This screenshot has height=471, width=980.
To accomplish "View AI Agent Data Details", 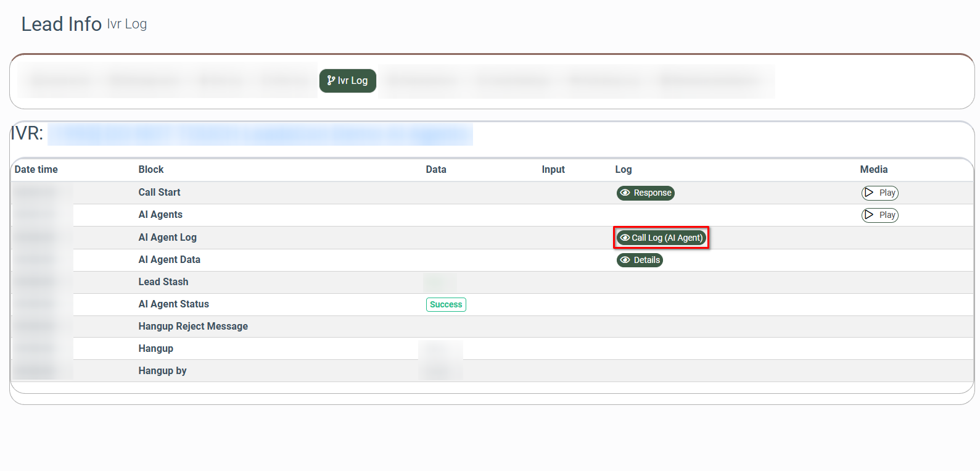I will (640, 261).
